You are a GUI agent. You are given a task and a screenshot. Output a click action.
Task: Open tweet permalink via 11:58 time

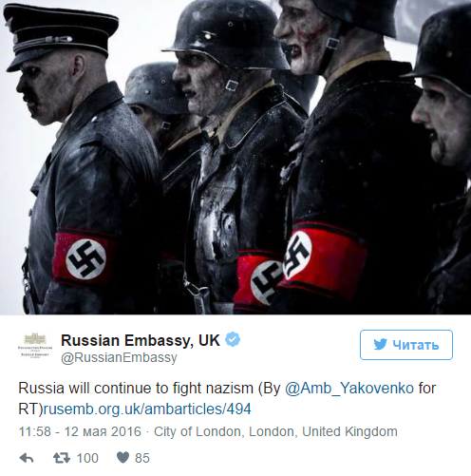point(35,431)
